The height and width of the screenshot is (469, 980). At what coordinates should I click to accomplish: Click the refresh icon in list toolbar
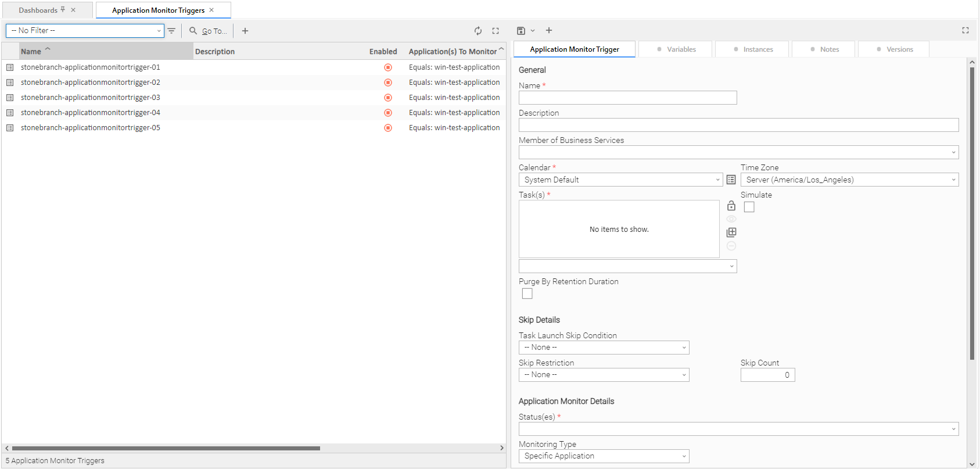478,31
